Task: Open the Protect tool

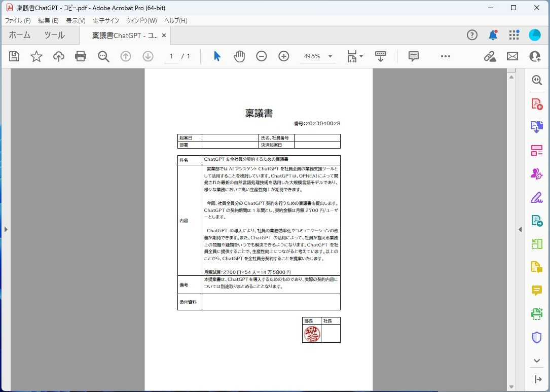Action: tap(536, 337)
